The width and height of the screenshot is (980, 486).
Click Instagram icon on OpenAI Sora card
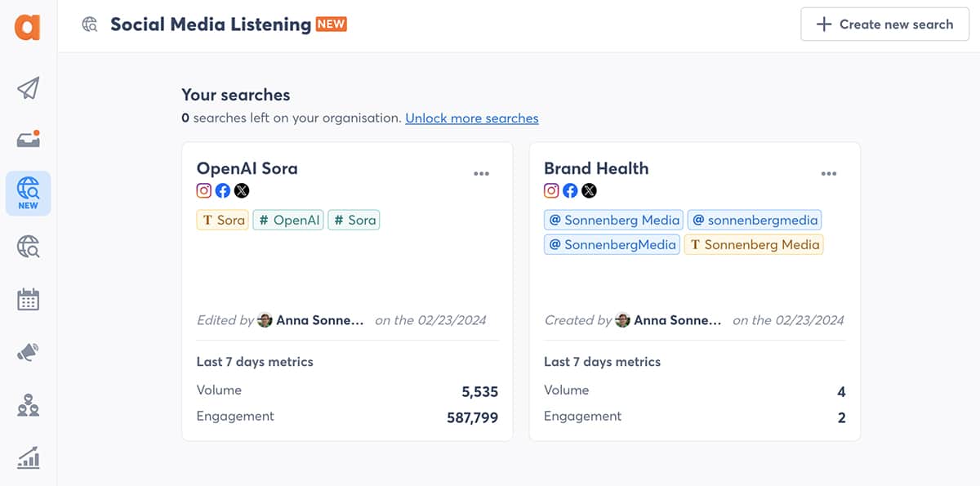(204, 190)
